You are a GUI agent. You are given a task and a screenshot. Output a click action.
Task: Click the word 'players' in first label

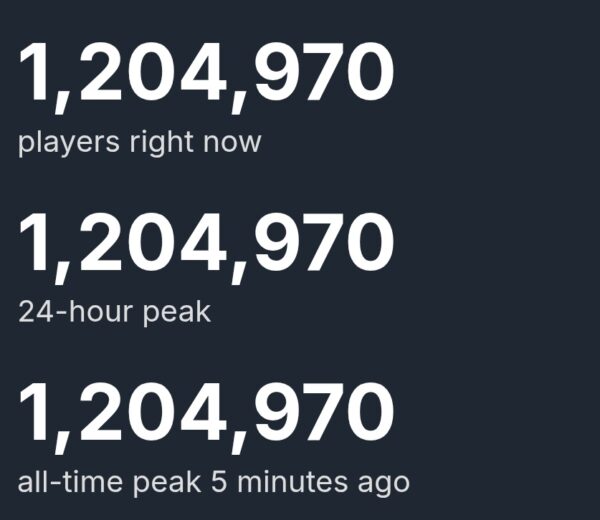tap(68, 143)
